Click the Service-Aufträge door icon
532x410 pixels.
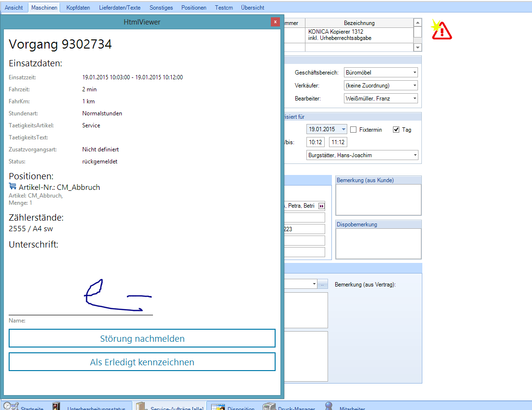tap(140, 407)
